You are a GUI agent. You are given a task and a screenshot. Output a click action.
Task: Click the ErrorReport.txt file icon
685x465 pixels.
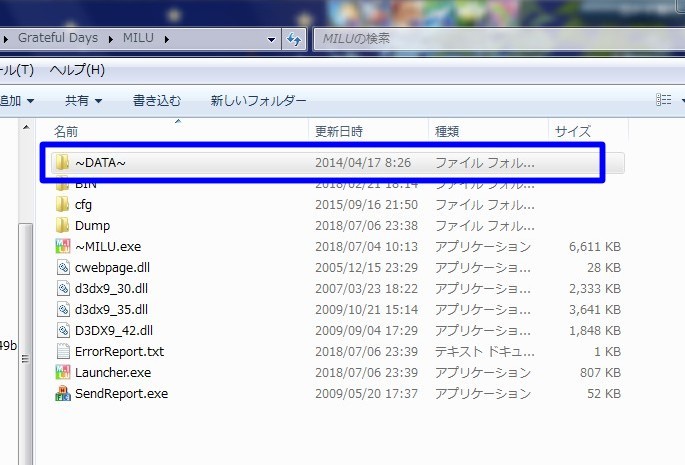62,351
